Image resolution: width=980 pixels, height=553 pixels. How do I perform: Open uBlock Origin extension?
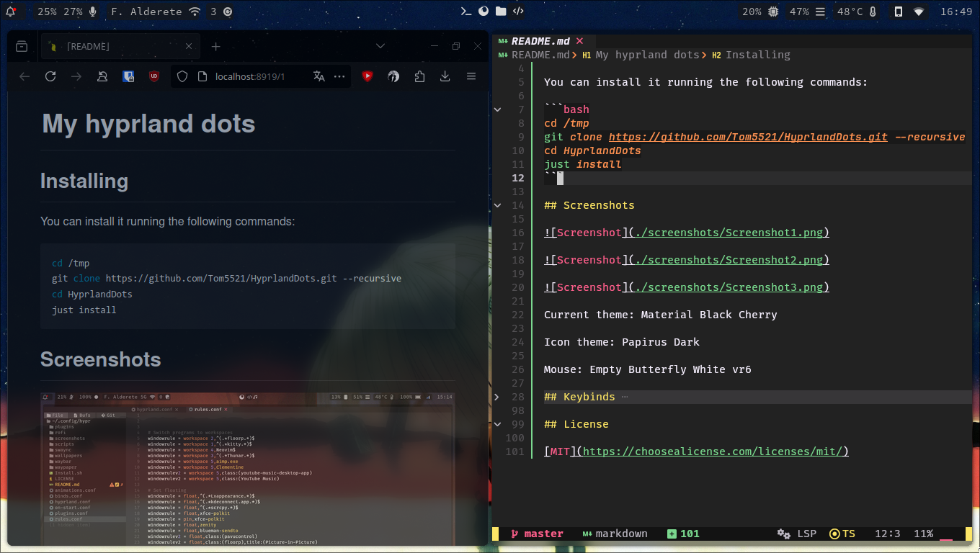(154, 76)
